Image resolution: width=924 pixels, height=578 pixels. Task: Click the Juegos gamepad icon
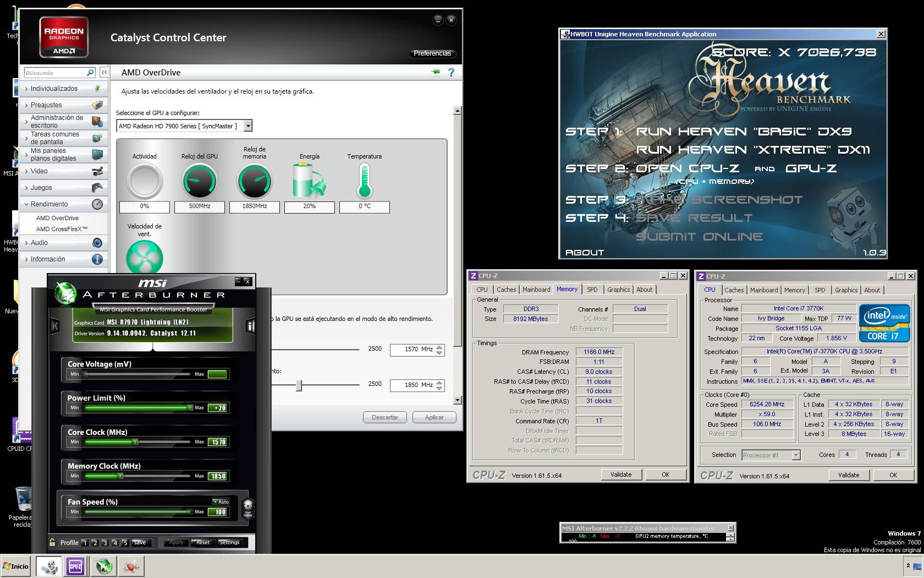click(97, 188)
